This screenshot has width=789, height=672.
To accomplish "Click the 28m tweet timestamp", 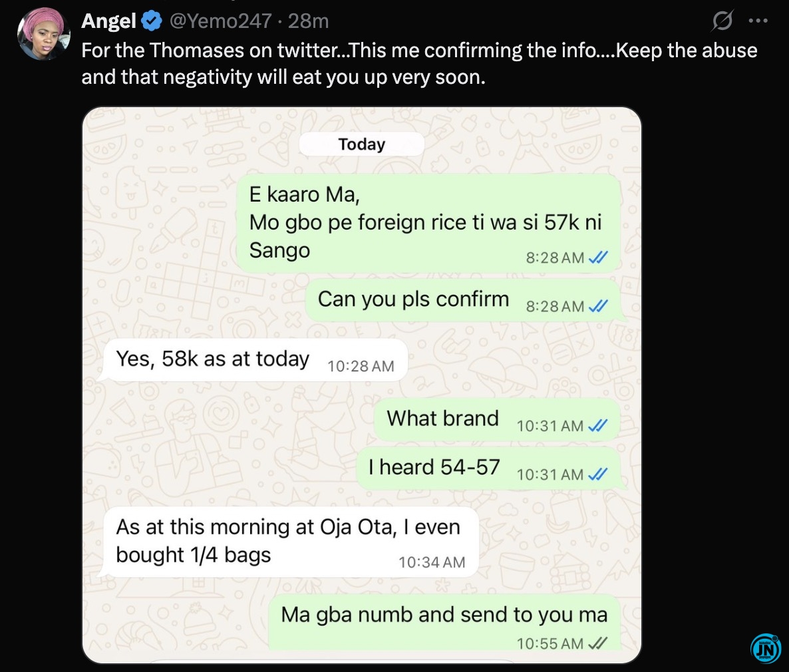I will (308, 21).
